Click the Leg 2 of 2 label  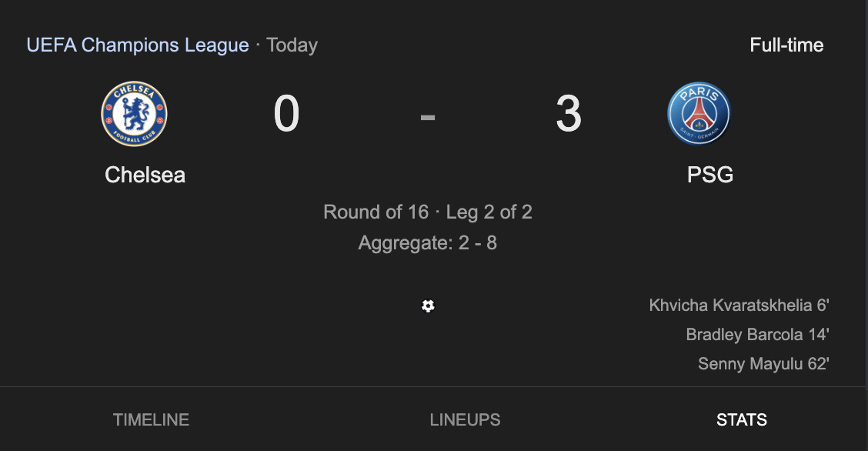pyautogui.click(x=488, y=212)
